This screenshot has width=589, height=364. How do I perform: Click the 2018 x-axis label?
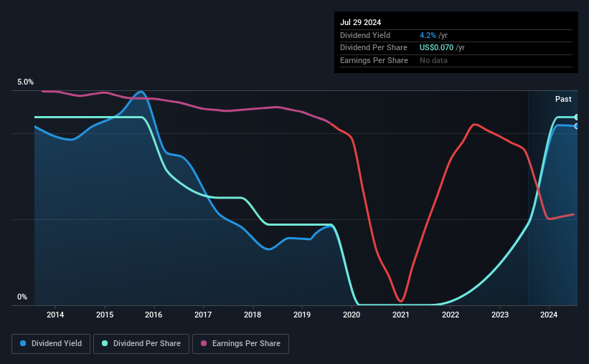(253, 315)
